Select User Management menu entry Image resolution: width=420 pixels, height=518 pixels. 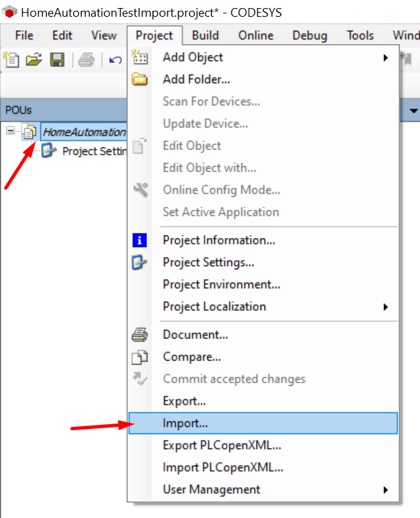point(263,490)
